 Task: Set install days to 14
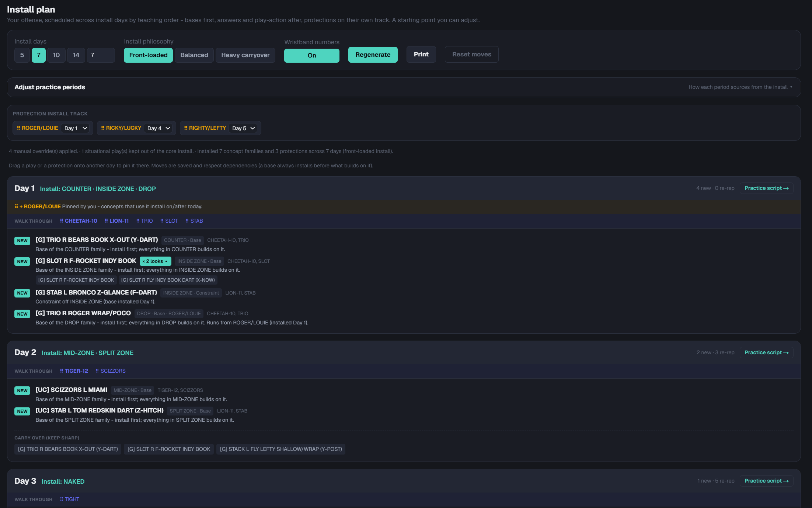[76, 55]
